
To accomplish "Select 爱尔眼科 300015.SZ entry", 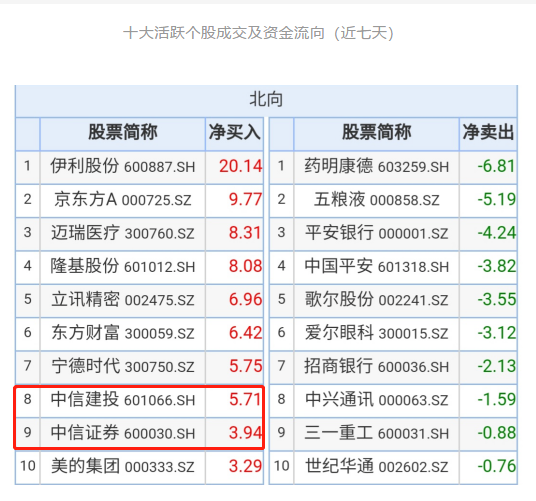I will point(377,333).
